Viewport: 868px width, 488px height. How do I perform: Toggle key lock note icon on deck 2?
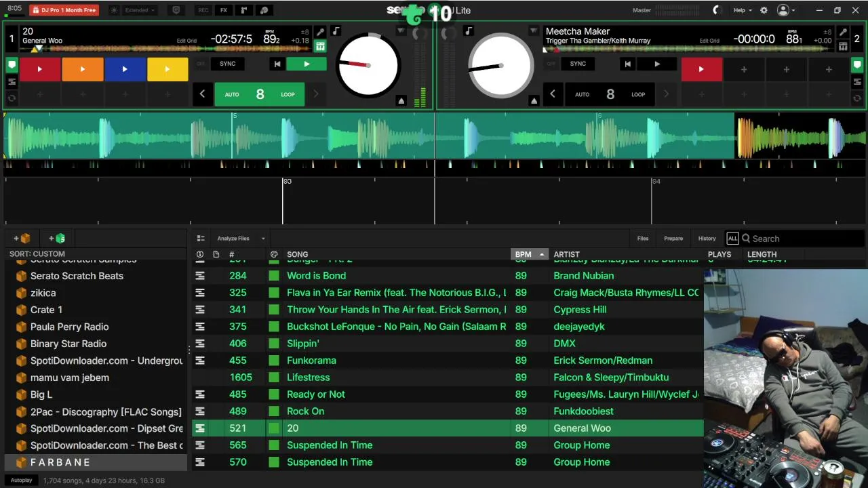click(x=469, y=31)
